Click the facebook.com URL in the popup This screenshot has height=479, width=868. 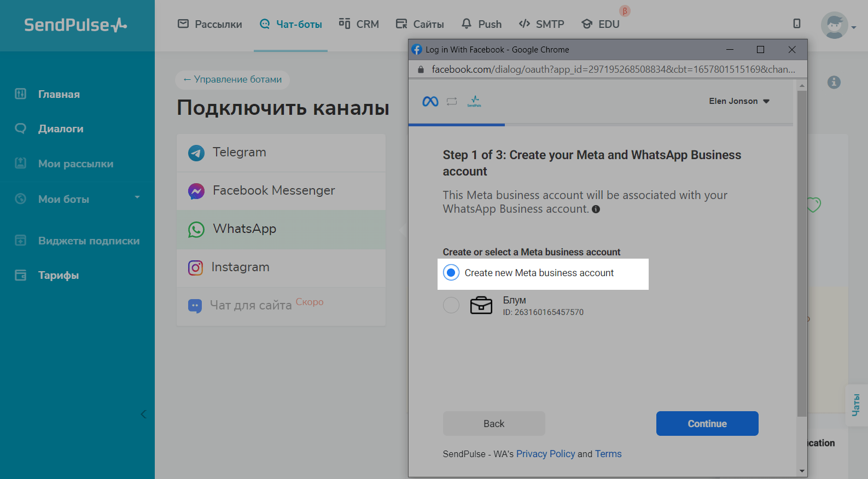(613, 69)
